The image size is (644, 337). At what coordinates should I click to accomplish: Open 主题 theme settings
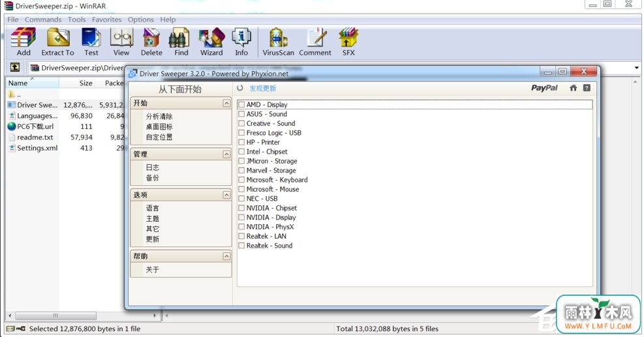coord(153,219)
